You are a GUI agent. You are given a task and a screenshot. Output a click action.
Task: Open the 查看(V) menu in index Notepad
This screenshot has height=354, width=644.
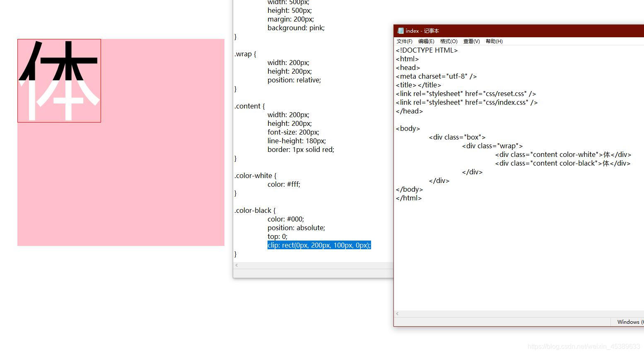[x=471, y=41]
